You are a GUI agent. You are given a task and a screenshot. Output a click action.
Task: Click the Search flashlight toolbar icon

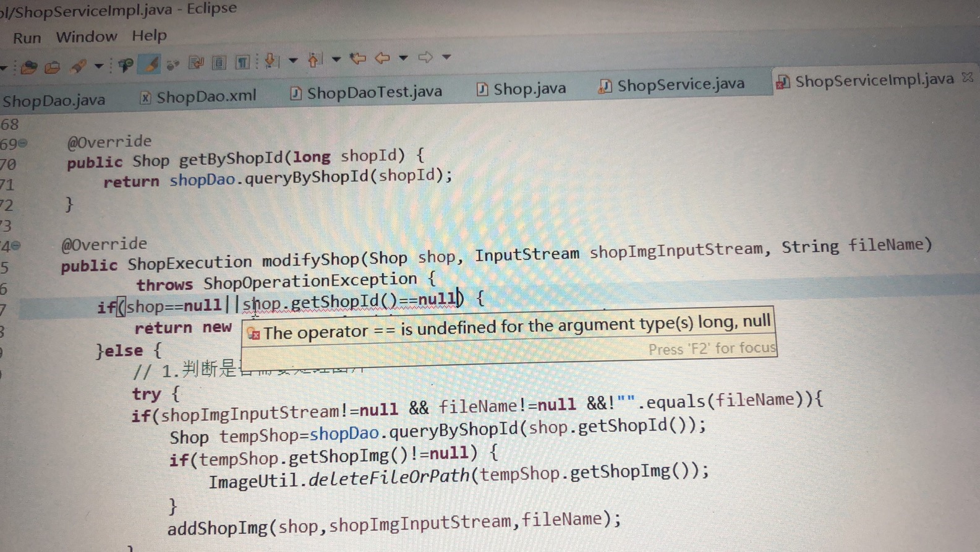[x=79, y=66]
